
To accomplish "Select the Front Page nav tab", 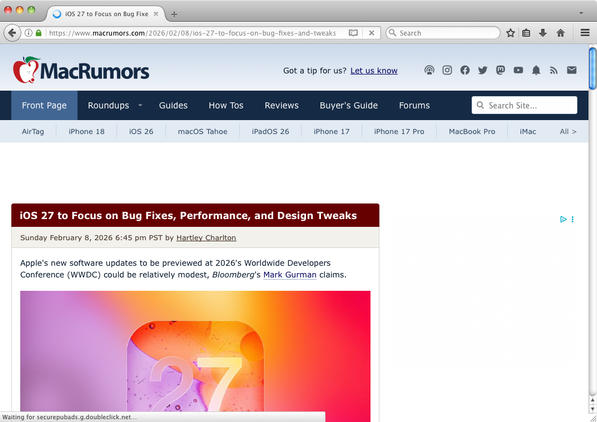I will pos(44,105).
